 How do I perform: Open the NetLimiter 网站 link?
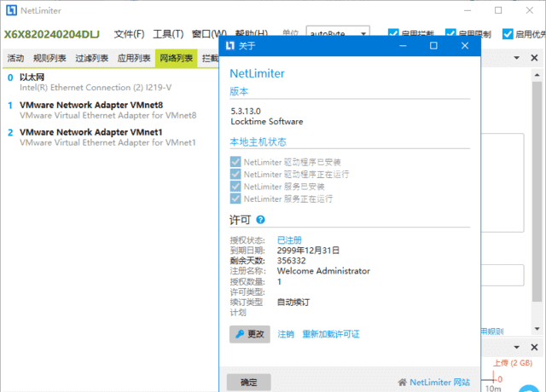coord(439,383)
